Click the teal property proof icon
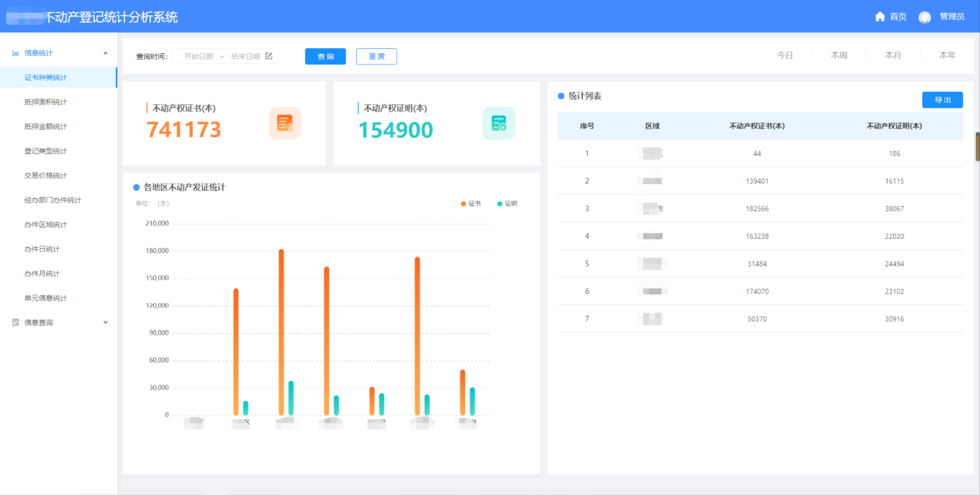 tap(498, 123)
